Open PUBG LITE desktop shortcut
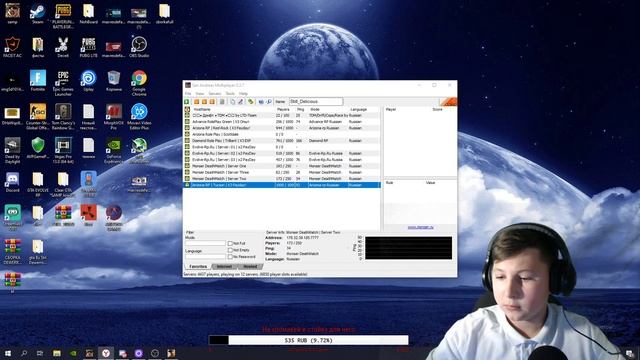Viewport: 640px width, 360px height. point(88,47)
